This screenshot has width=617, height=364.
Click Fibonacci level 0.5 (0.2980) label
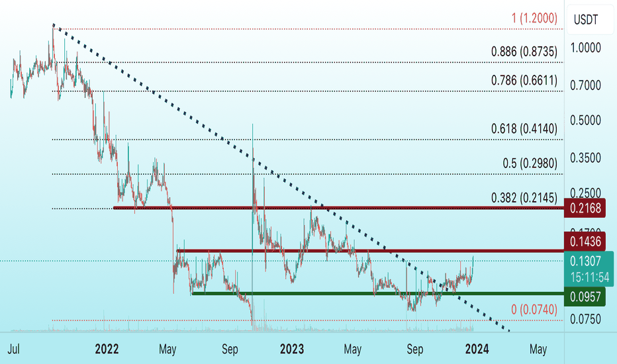[530, 163]
